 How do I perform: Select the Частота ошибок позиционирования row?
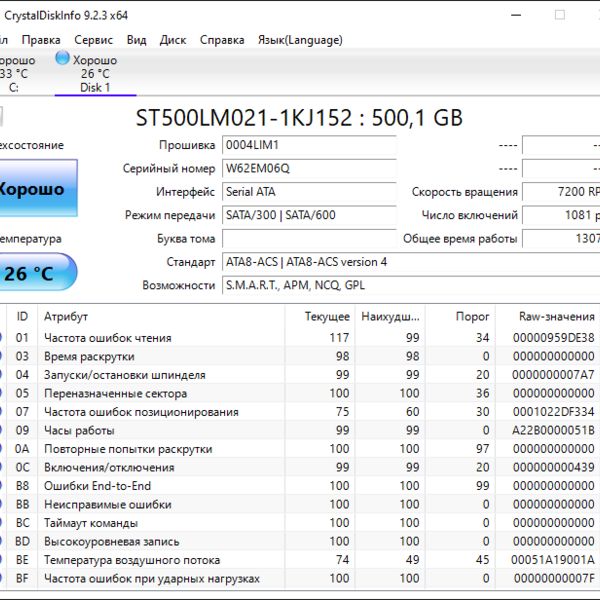coord(300,412)
